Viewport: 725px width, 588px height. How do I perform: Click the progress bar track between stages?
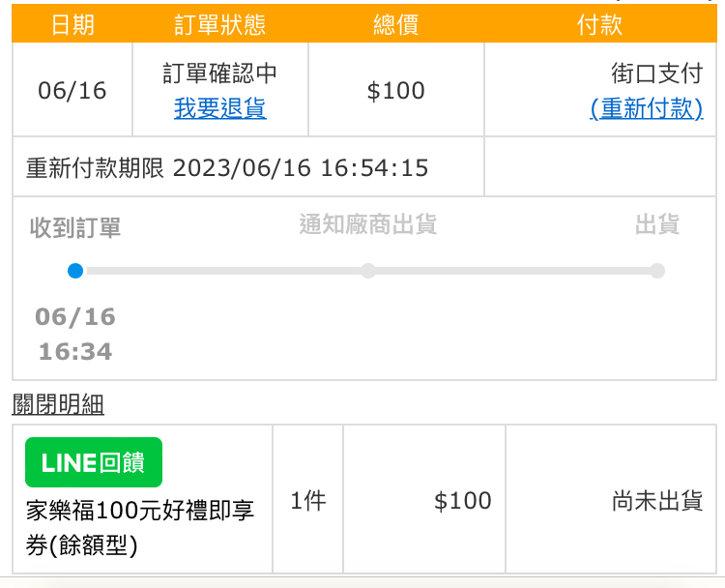pos(222,271)
